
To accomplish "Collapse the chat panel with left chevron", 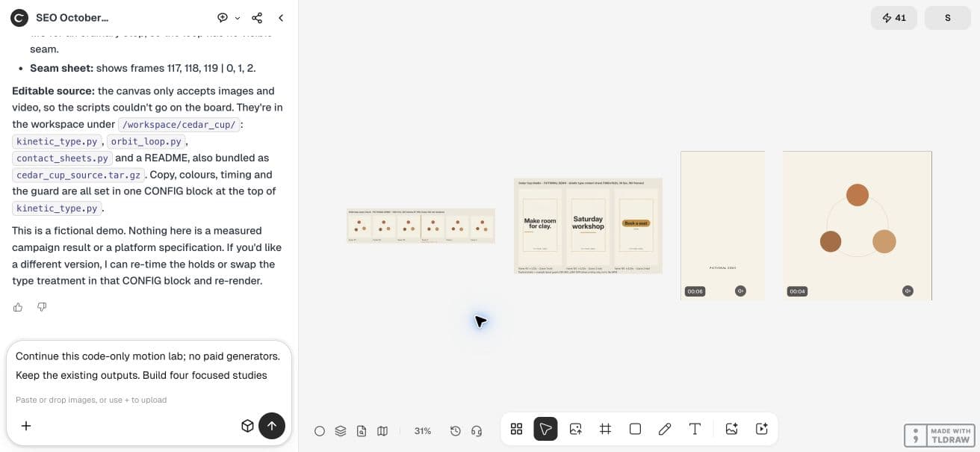I will (281, 17).
